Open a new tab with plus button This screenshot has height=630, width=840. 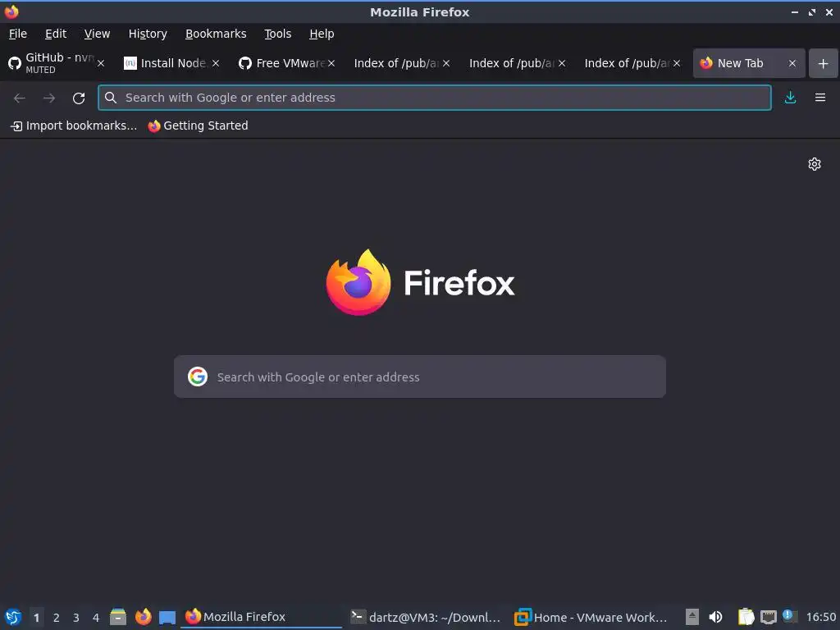click(824, 63)
